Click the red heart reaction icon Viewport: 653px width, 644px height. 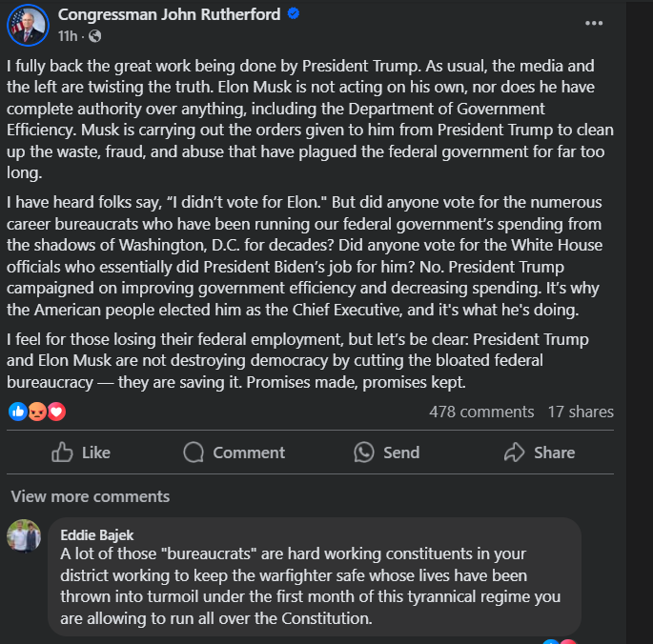click(x=56, y=412)
